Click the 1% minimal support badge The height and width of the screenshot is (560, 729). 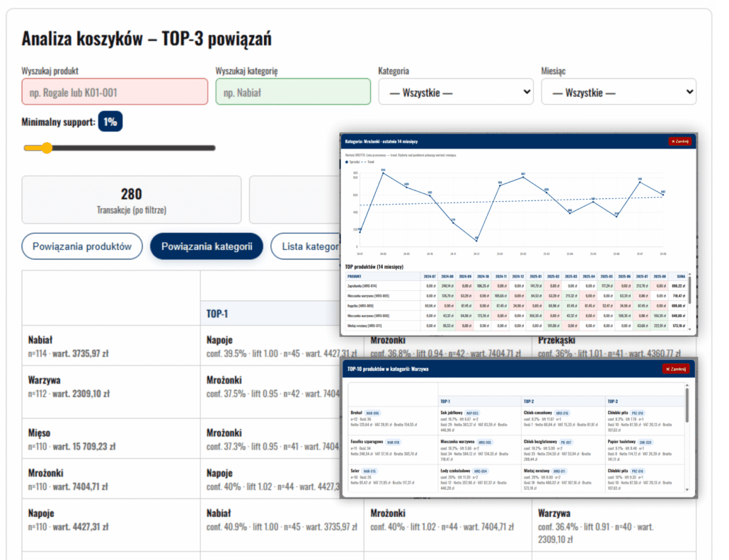click(x=110, y=122)
